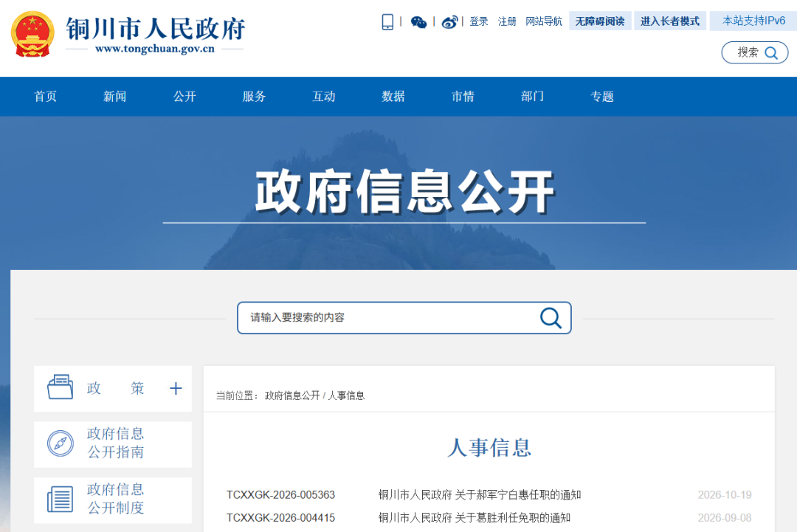Open the Weibo icon in header
Viewport: 797px width, 532px height.
[450, 22]
